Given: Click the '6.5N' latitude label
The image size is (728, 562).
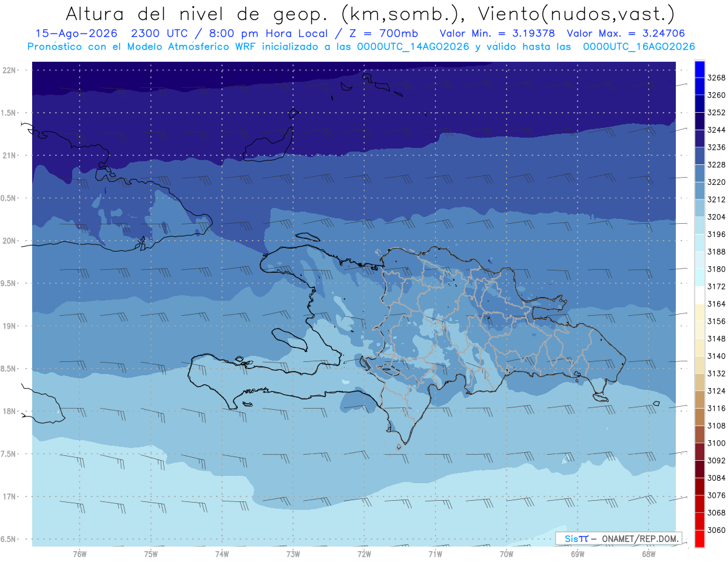Looking at the screenshot, I should click(9, 539).
